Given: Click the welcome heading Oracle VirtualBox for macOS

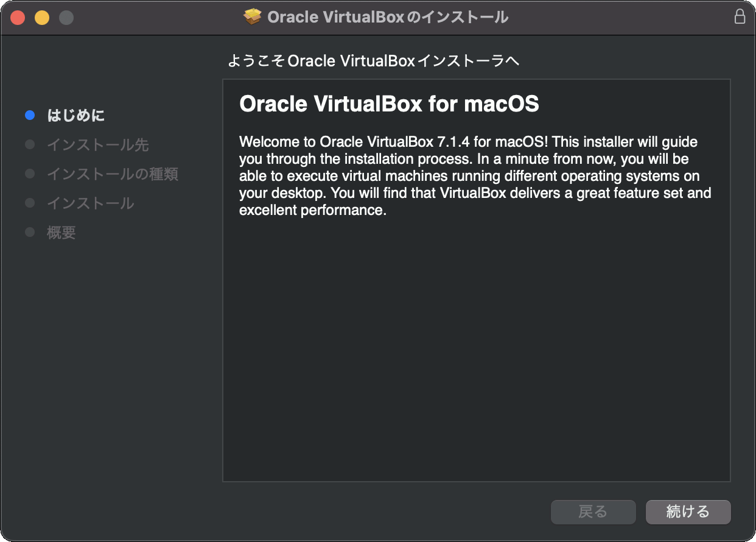Looking at the screenshot, I should click(x=390, y=104).
